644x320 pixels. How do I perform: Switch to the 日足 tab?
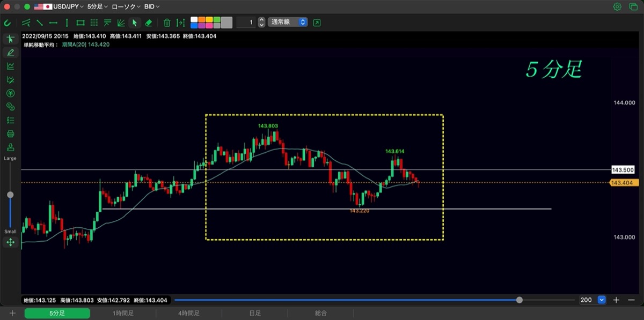tap(255, 313)
